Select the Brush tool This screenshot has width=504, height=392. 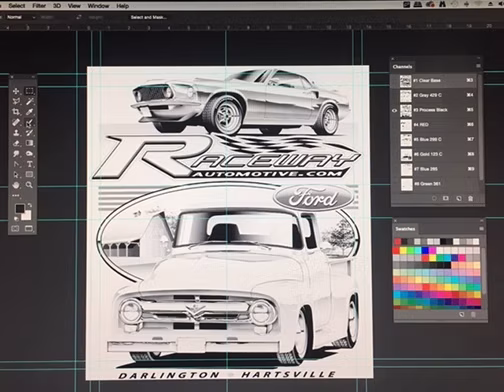pos(29,122)
